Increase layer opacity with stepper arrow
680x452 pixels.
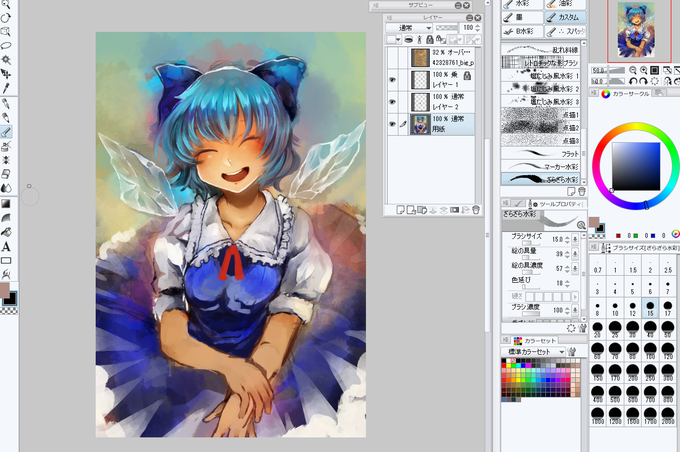(x=478, y=26)
